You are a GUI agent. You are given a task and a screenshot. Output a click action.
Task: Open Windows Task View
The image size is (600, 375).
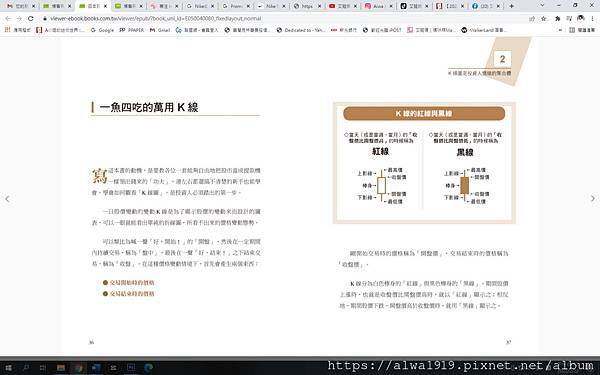point(43,368)
